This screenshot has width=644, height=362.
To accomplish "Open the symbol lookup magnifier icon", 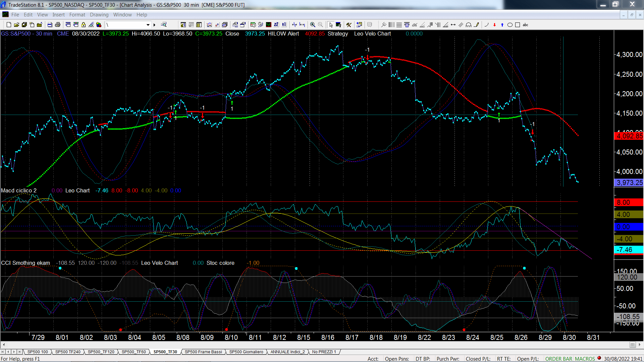I will (164, 25).
